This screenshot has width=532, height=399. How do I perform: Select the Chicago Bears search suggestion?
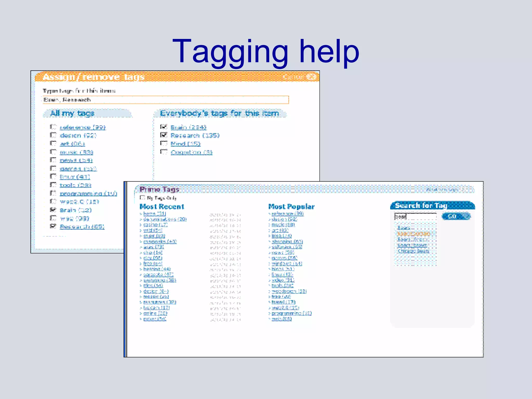(x=414, y=251)
